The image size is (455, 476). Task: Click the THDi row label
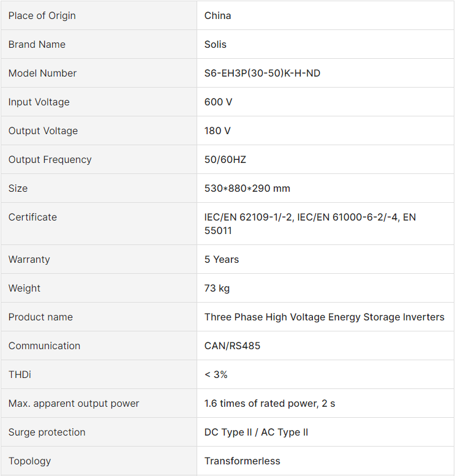pos(20,374)
